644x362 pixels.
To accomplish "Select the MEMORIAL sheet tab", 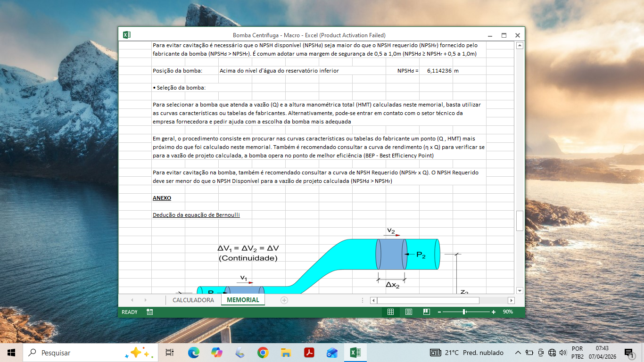I will click(x=243, y=300).
